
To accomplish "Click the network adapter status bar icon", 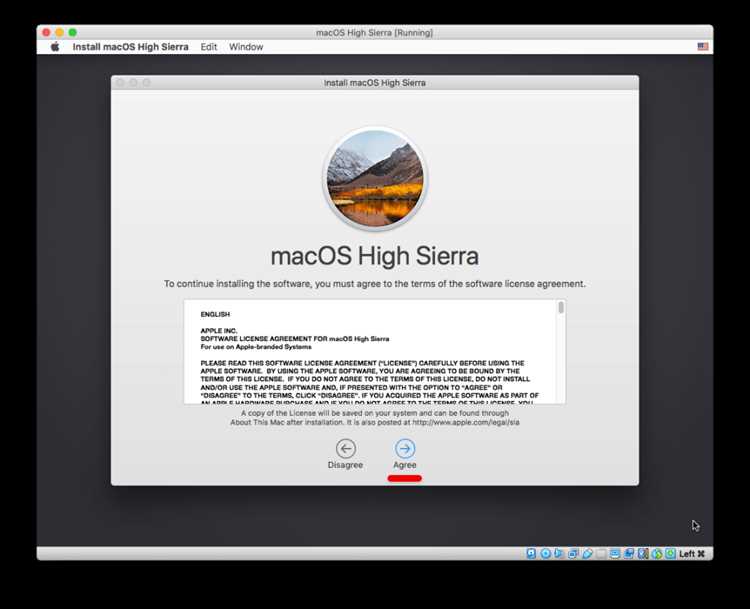I will tap(573, 554).
